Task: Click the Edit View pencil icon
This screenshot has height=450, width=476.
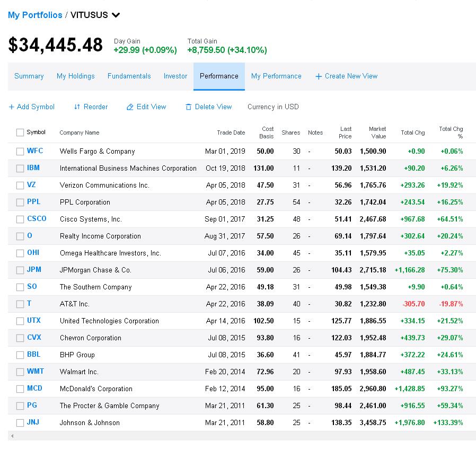Action: tap(130, 107)
